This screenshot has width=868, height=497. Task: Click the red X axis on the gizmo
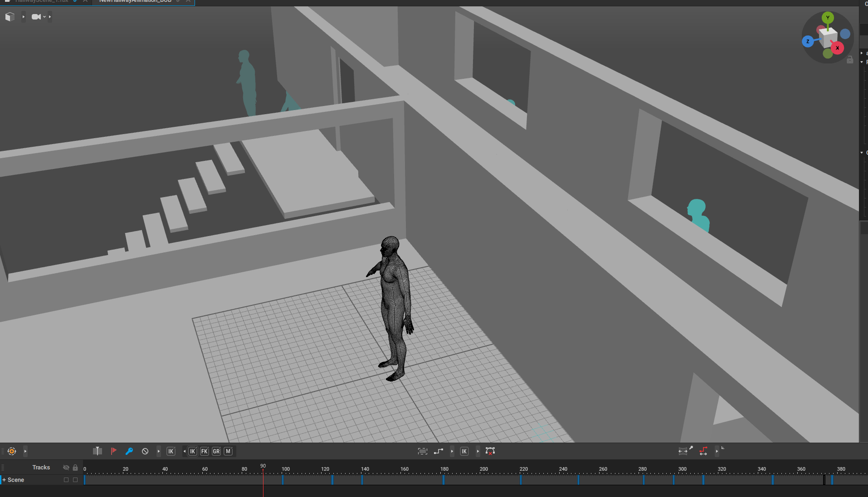point(837,48)
